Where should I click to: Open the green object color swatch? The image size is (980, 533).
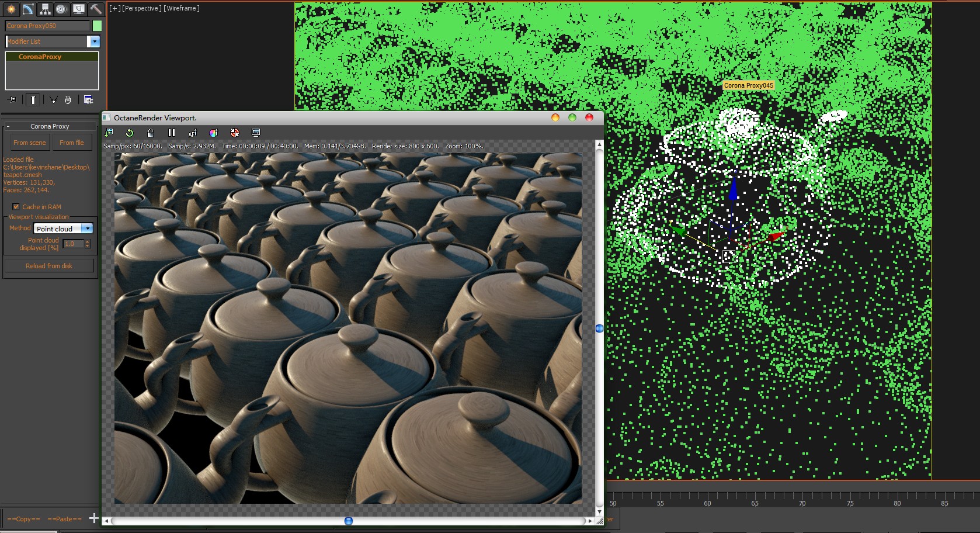click(x=97, y=26)
